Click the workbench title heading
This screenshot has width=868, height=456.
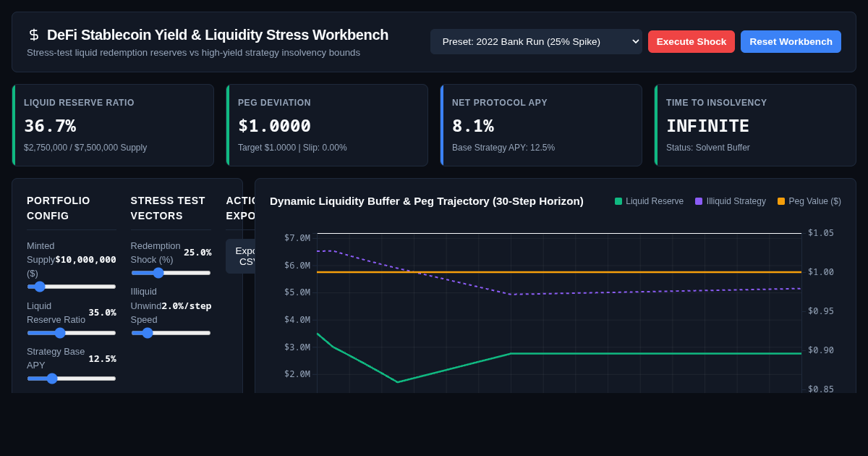pos(218,35)
